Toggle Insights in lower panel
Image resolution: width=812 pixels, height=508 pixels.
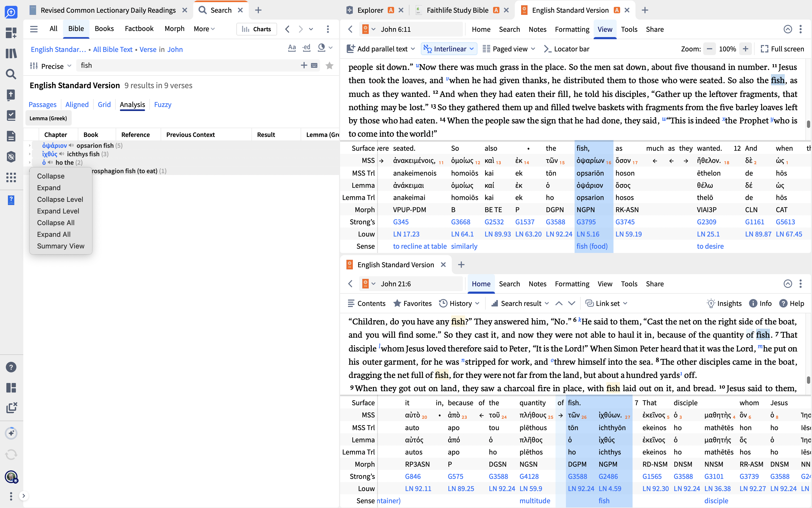click(x=724, y=303)
